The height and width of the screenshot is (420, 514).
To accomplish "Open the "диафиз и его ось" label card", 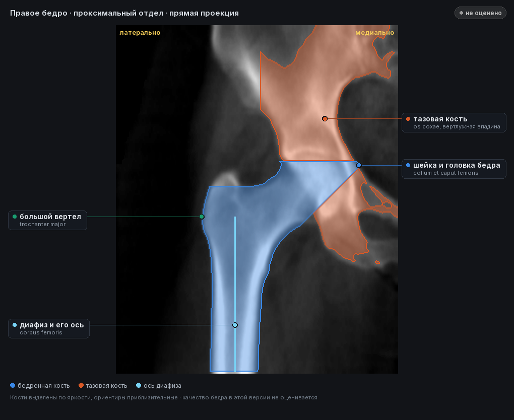I will pyautogui.click(x=49, y=328).
